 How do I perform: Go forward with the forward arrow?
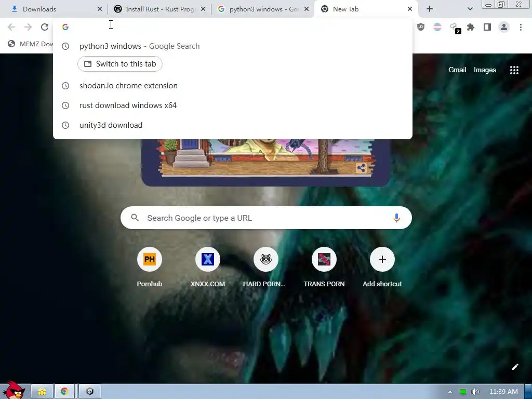click(x=28, y=27)
